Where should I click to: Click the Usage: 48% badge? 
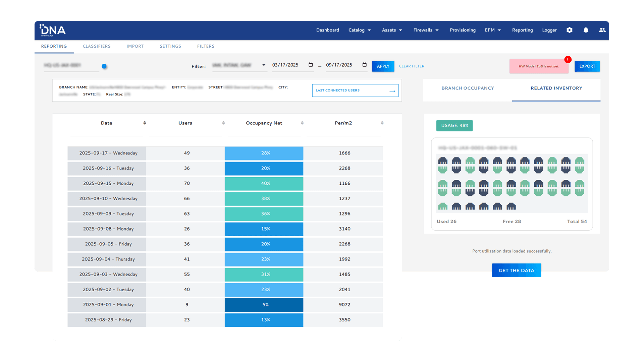(x=454, y=125)
